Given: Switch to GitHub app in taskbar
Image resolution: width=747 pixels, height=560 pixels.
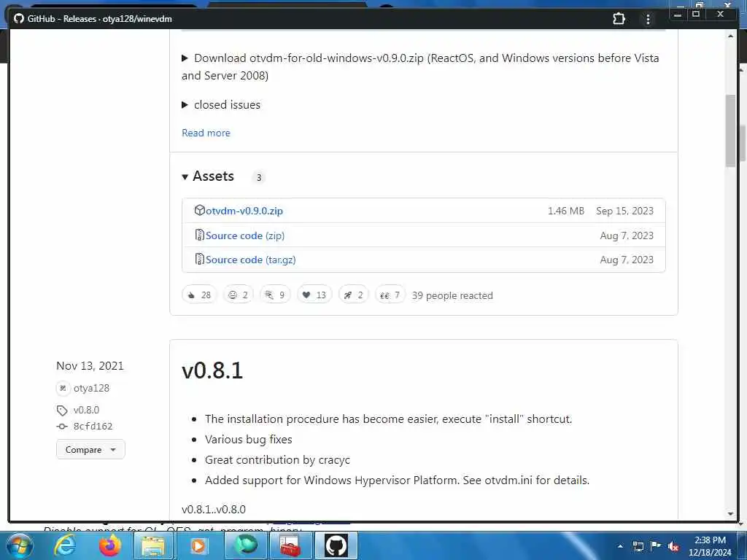Looking at the screenshot, I should (x=336, y=545).
